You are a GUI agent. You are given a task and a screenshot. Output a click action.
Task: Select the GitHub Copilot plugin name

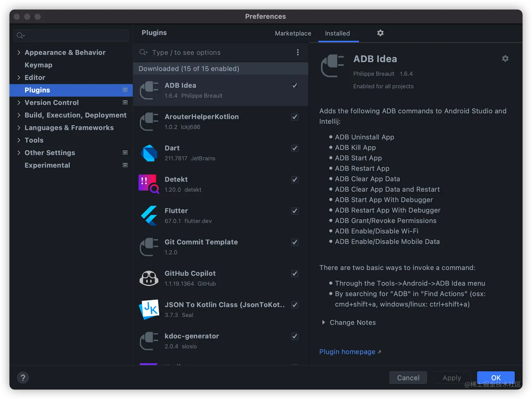pos(190,273)
